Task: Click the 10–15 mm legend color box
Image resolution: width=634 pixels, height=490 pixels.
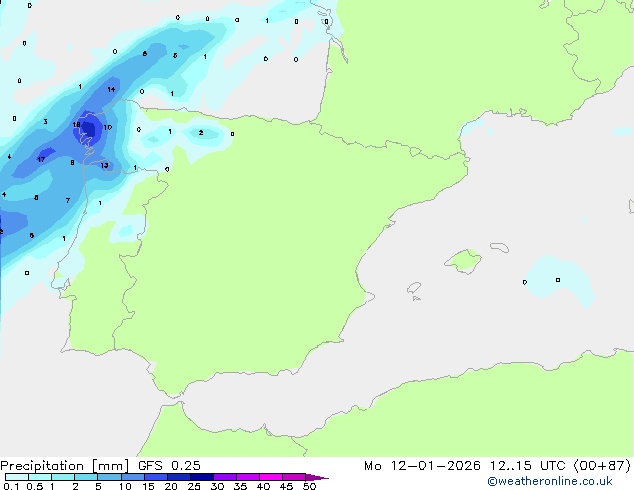Action: click(133, 477)
